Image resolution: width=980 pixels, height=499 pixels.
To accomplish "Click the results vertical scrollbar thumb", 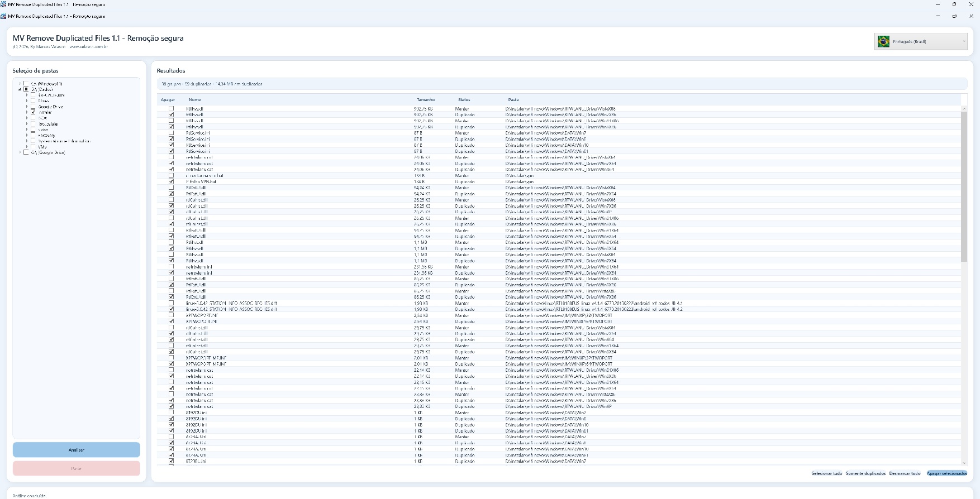I will (964, 184).
